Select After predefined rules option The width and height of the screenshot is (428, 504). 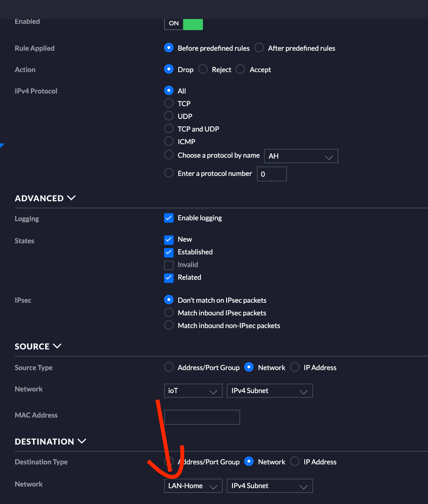tap(259, 48)
